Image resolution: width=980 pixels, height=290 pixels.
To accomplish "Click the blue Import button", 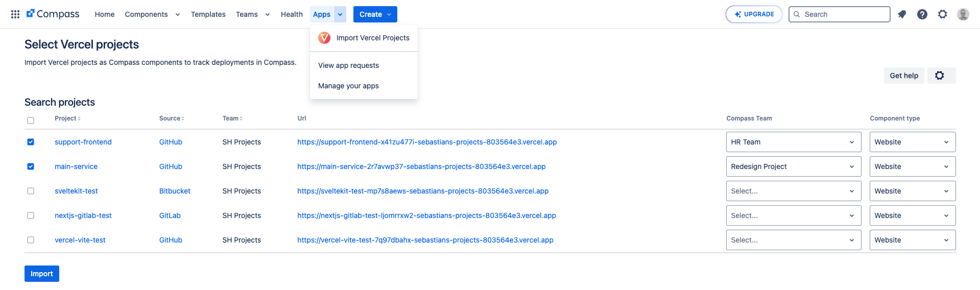I will pyautogui.click(x=42, y=274).
